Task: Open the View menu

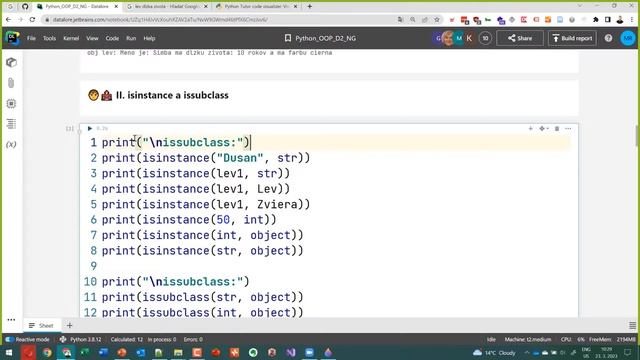Action: click(x=92, y=38)
